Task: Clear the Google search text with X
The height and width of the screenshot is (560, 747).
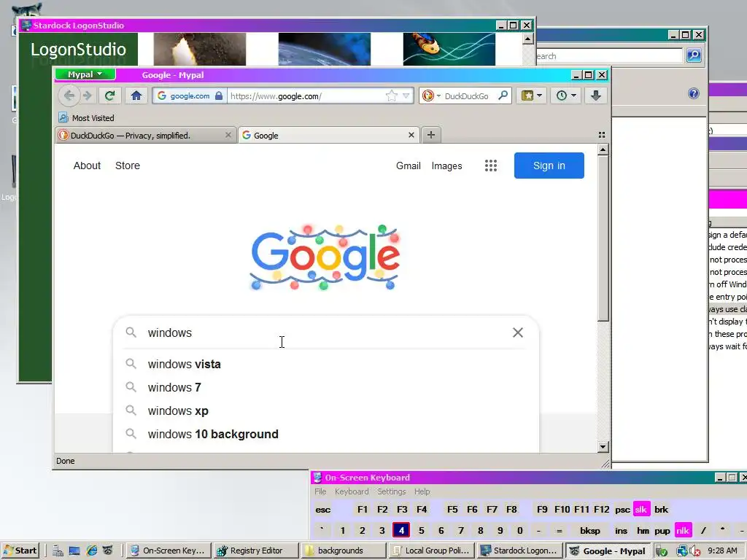Action: click(518, 332)
